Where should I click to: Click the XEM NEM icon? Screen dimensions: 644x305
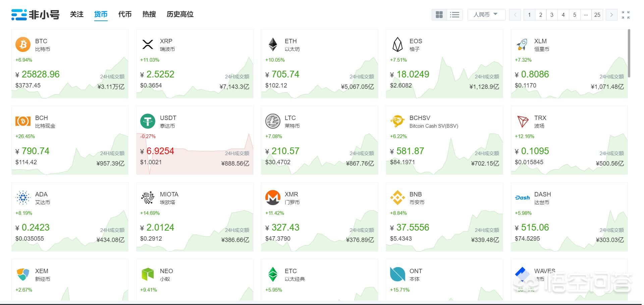(23, 274)
